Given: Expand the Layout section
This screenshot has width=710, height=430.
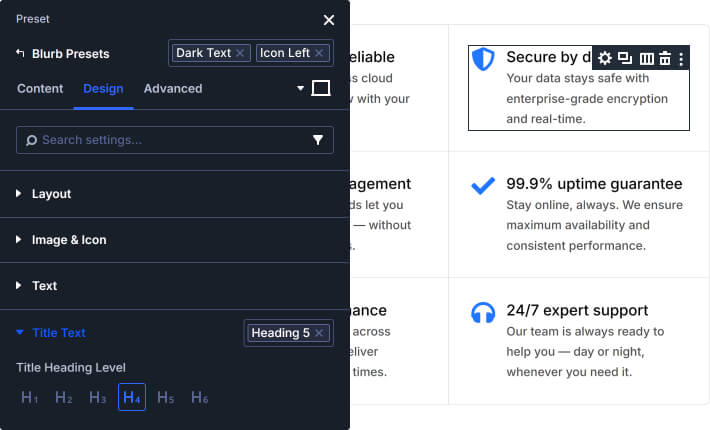Looking at the screenshot, I should [51, 194].
